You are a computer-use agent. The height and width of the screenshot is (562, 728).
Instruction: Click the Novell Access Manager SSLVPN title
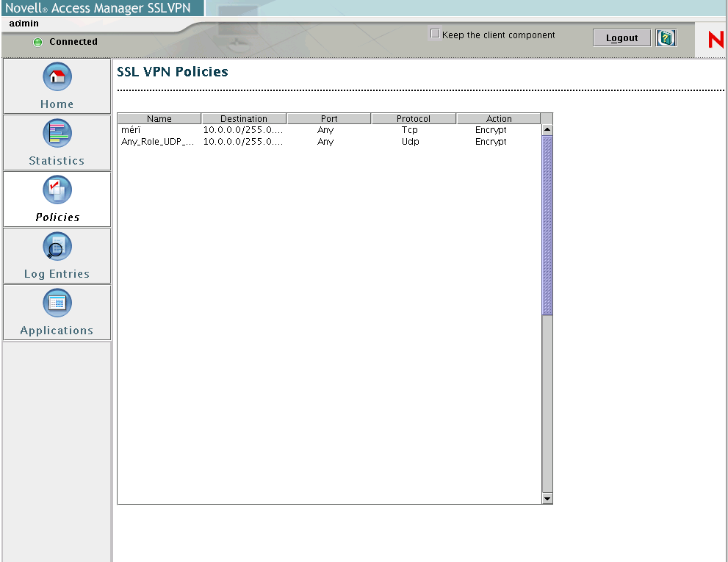(98, 8)
